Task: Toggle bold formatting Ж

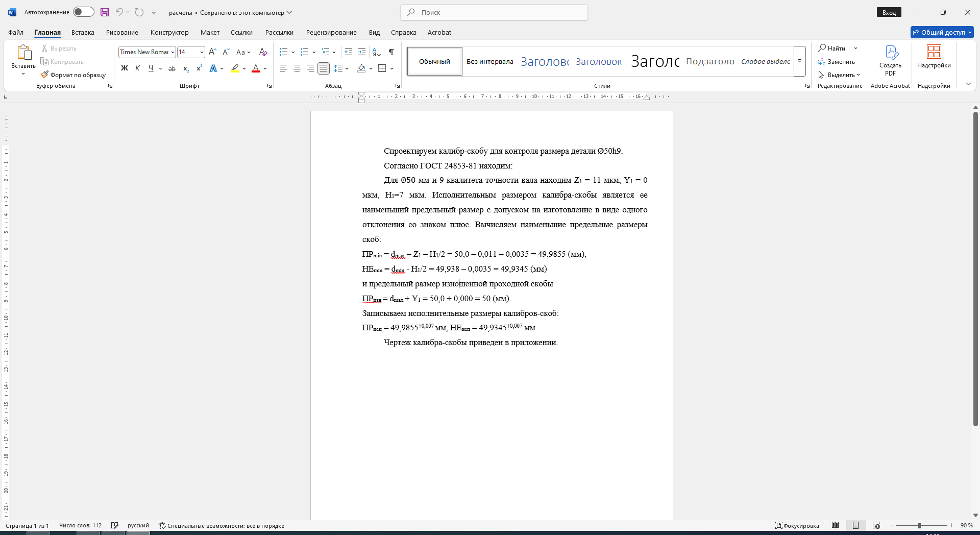Action: 124,68
